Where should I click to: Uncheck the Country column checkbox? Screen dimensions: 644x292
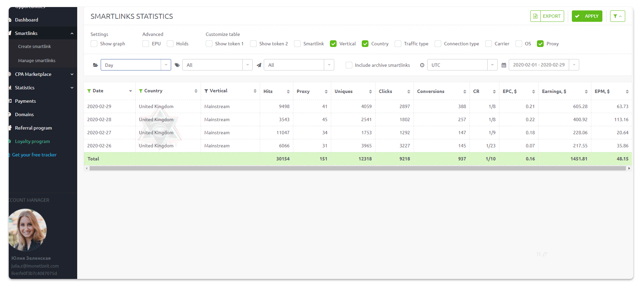(x=365, y=44)
